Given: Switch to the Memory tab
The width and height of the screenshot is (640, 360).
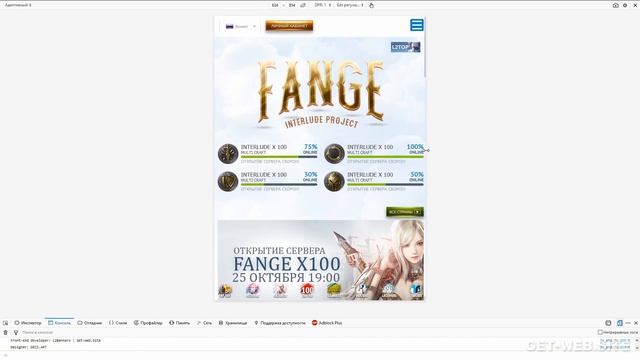Looking at the screenshot, I should pyautogui.click(x=180, y=323).
